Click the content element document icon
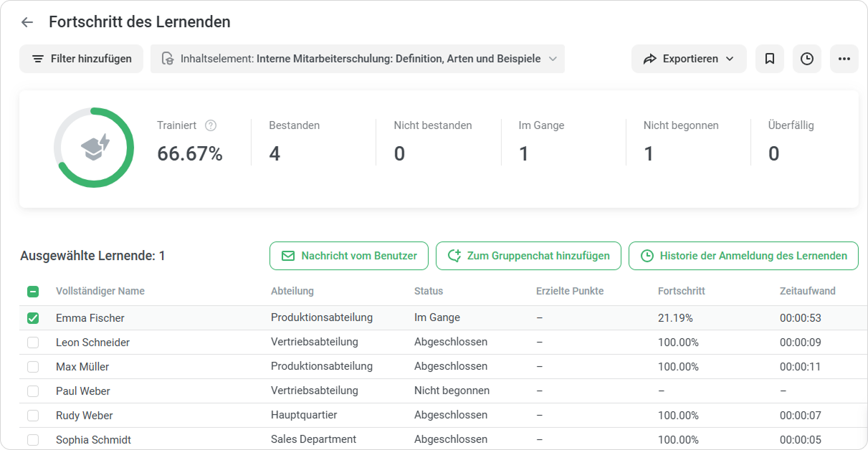 pyautogui.click(x=168, y=59)
